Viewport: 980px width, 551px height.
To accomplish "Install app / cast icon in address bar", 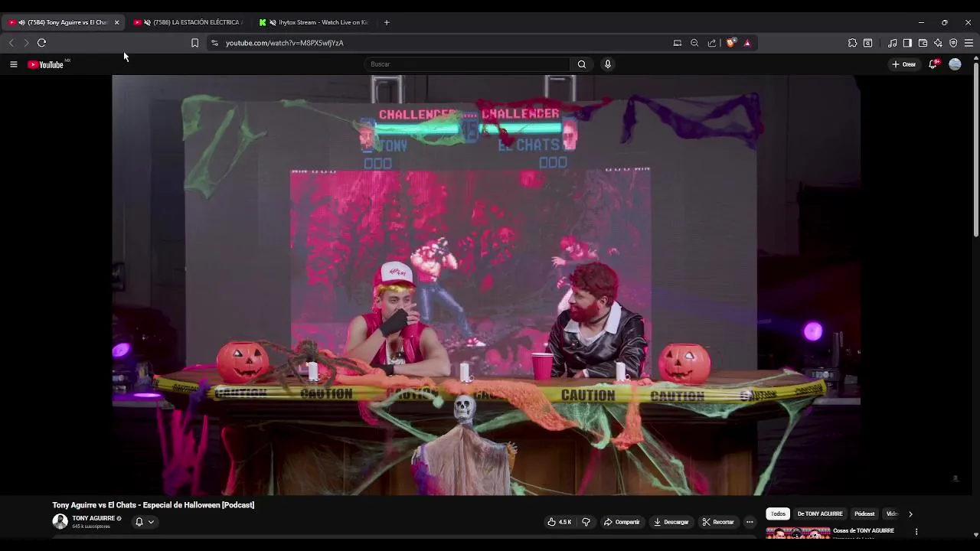I will 677,43.
